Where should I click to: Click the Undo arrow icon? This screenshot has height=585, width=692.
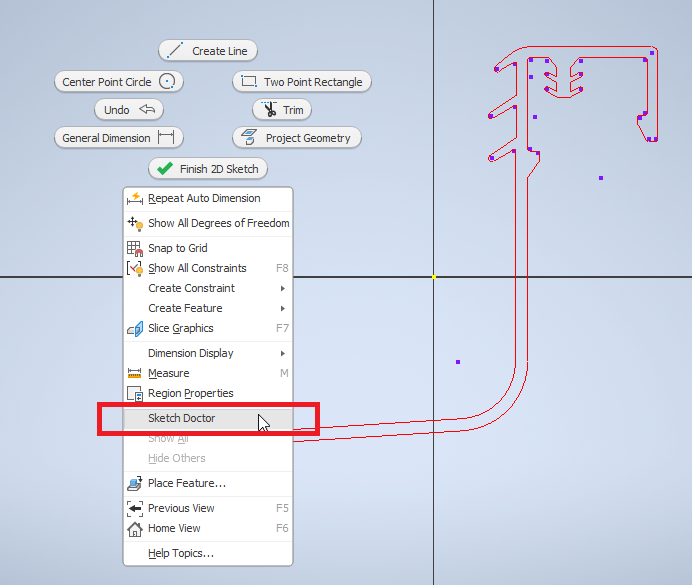coord(147,109)
